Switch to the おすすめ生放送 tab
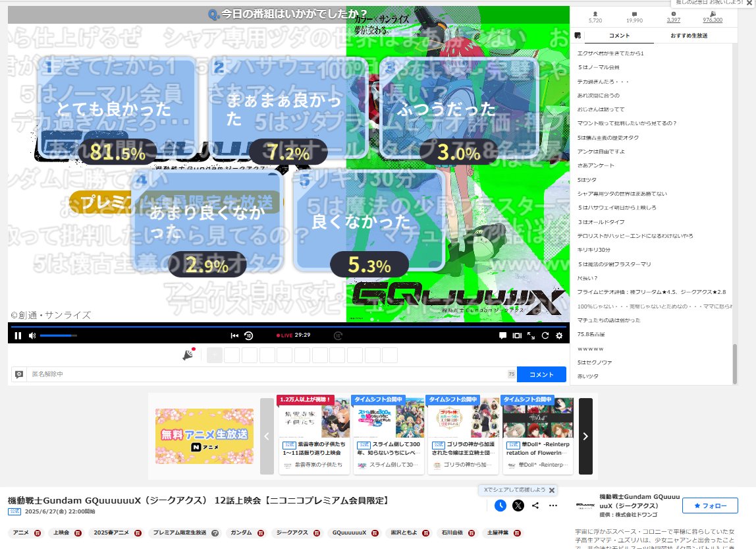 coord(689,36)
